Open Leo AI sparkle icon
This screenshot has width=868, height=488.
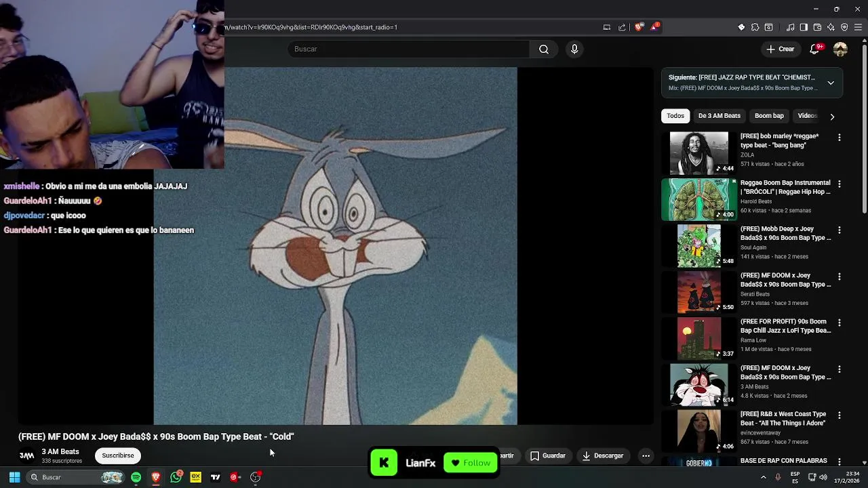(831, 27)
